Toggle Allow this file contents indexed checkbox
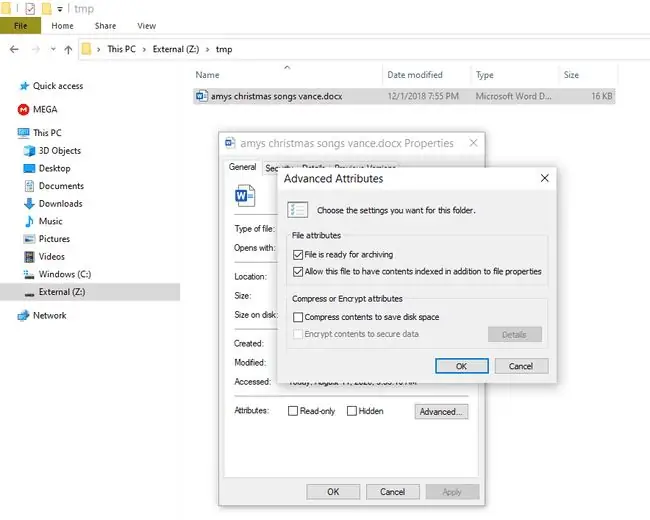 [x=298, y=272]
